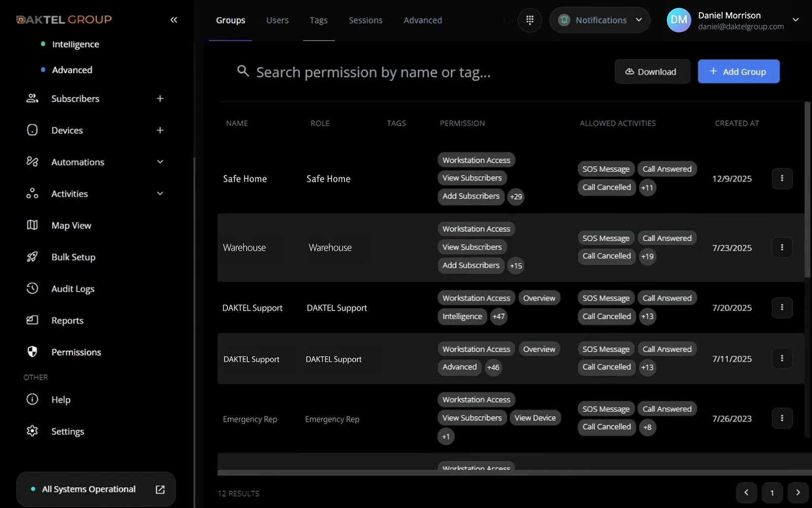Click the Bulk Setup rocket icon
Viewport: 812px width, 508px height.
tap(32, 257)
